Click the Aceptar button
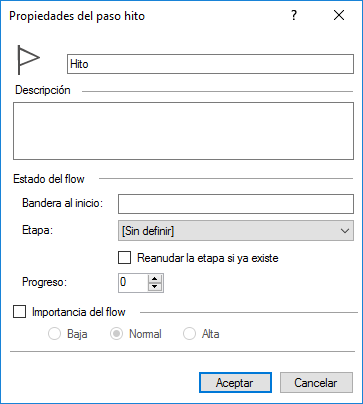The image size is (363, 404). [235, 383]
